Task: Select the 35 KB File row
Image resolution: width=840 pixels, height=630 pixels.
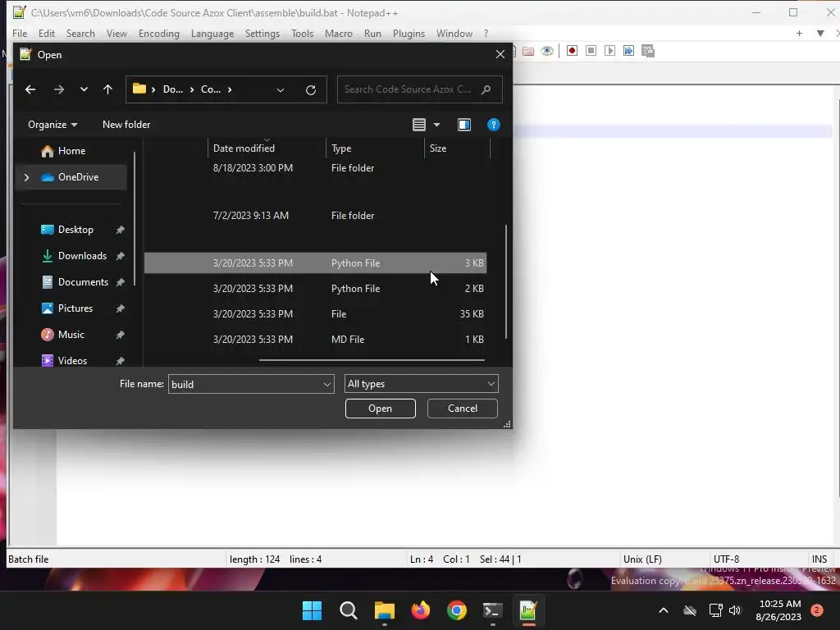Action: tap(316, 314)
